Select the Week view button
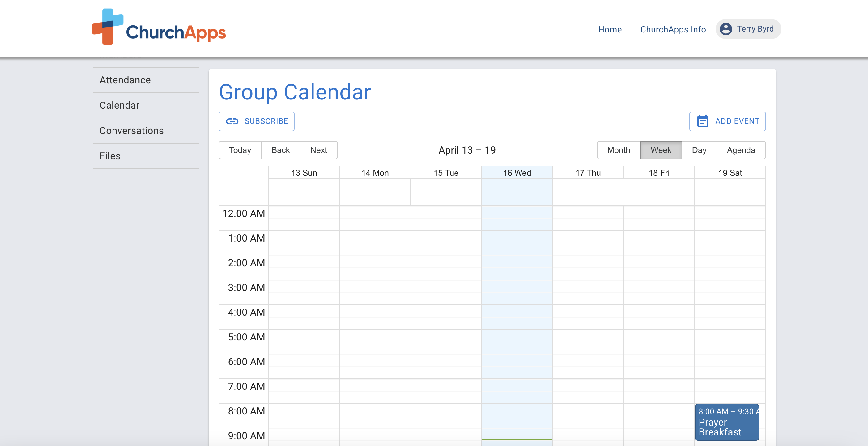Screen dimensions: 868x446 (x=661, y=150)
